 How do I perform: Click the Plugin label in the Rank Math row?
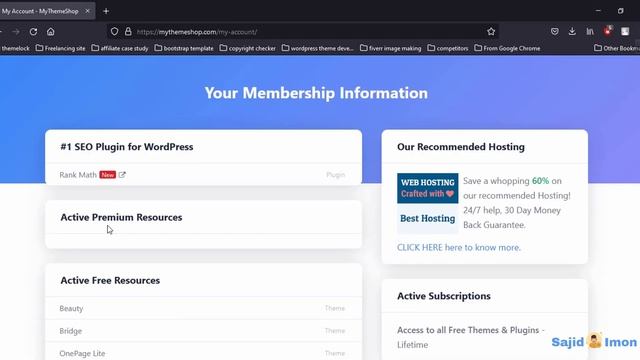[336, 175]
